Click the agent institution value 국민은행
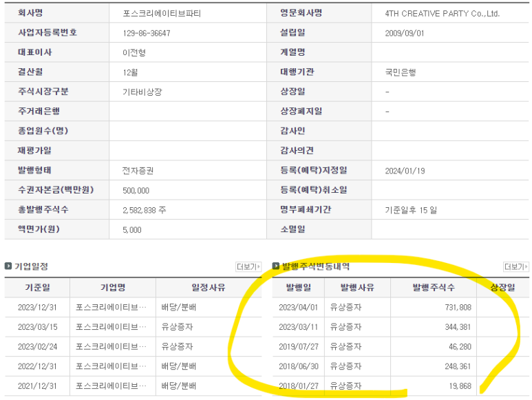532x400 pixels. [401, 72]
